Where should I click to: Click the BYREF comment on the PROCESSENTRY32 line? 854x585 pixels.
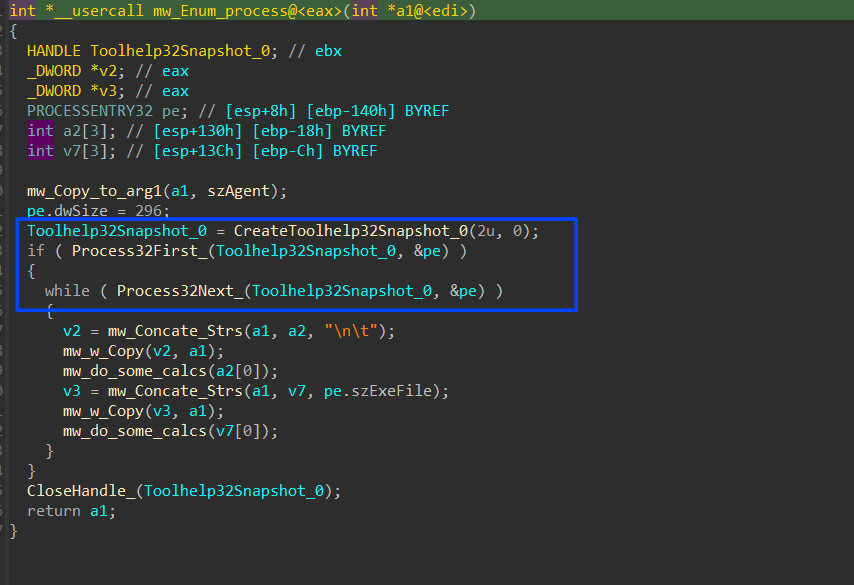click(x=427, y=111)
